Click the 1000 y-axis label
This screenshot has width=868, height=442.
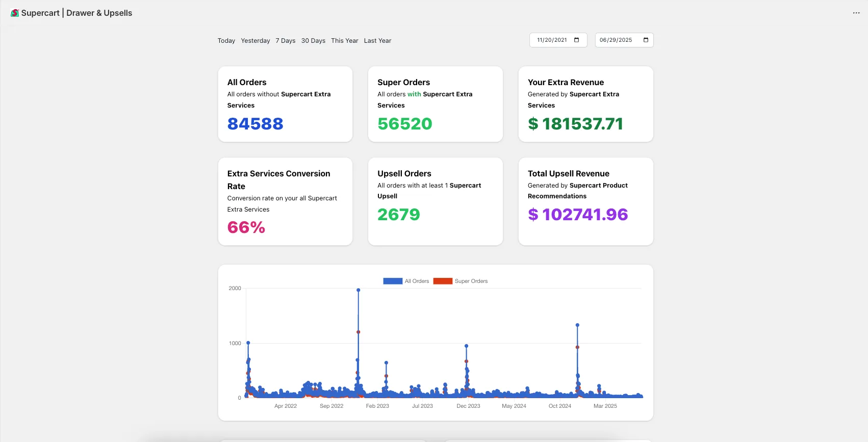coord(235,344)
